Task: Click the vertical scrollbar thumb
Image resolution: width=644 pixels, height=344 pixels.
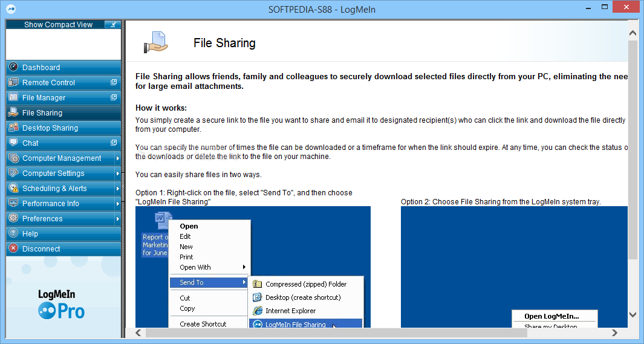Action: point(633,149)
